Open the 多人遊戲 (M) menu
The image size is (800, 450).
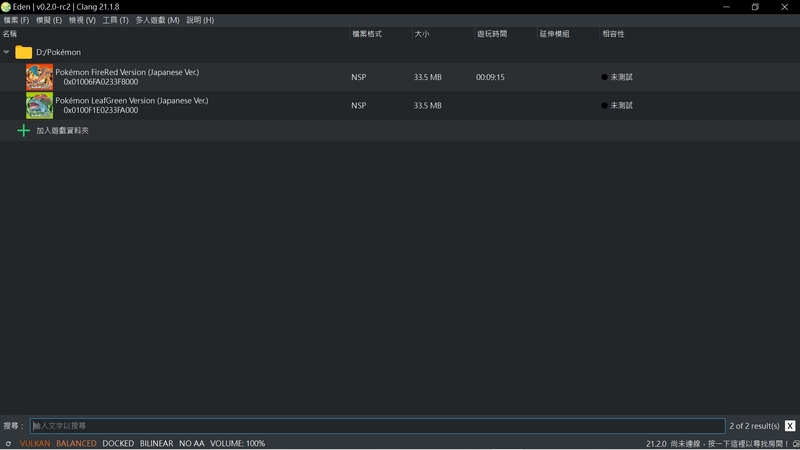pyautogui.click(x=157, y=20)
